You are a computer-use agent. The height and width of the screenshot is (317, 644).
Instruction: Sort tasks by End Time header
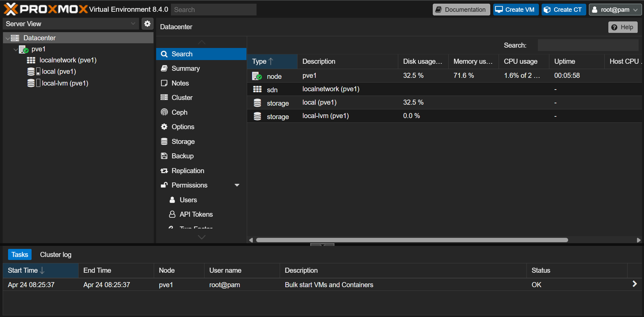pyautogui.click(x=116, y=270)
